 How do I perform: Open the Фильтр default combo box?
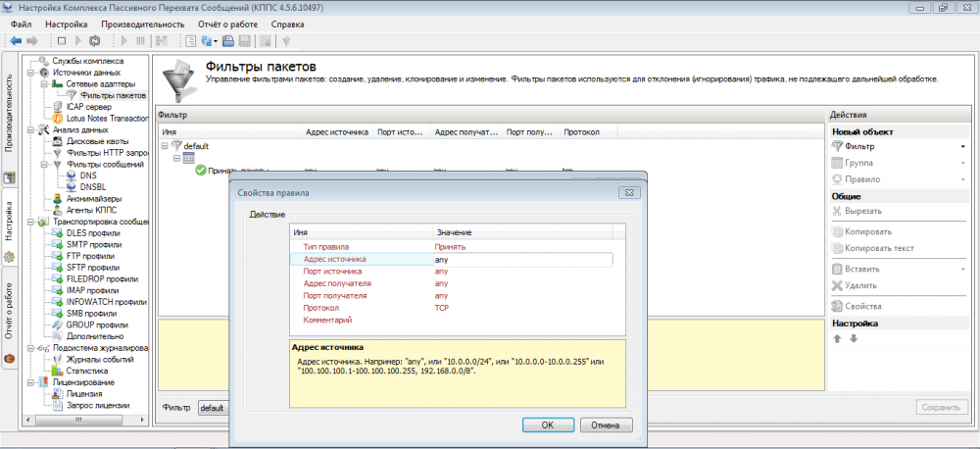[x=214, y=408]
